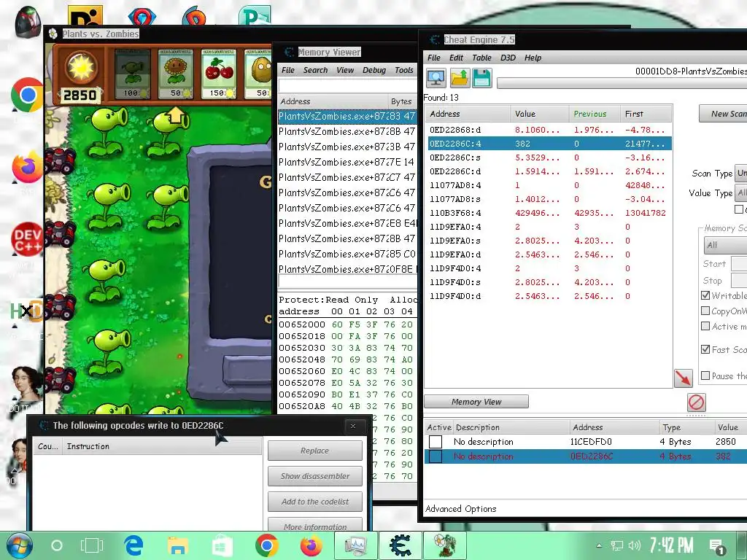Open the Scan Type dropdown
The height and width of the screenshot is (560, 747).
click(741, 174)
